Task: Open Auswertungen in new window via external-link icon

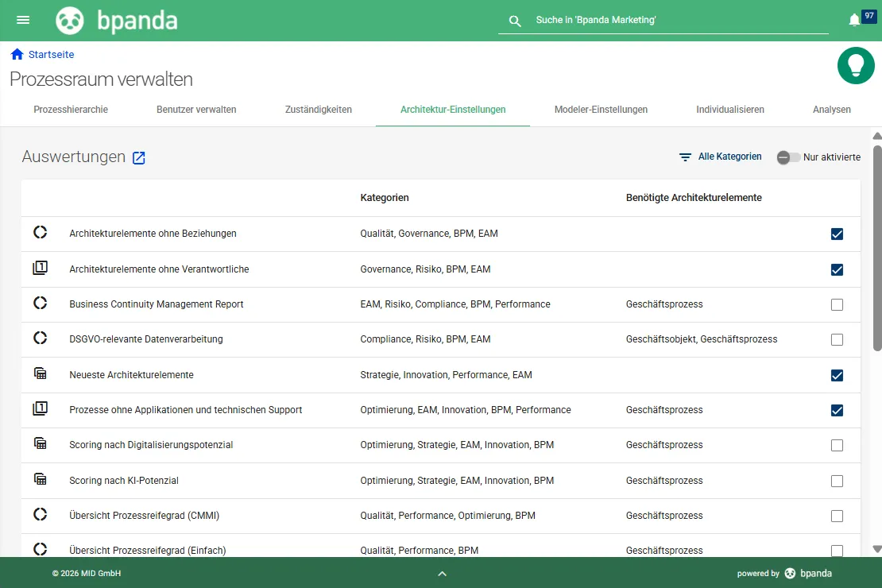Action: pyautogui.click(x=138, y=158)
